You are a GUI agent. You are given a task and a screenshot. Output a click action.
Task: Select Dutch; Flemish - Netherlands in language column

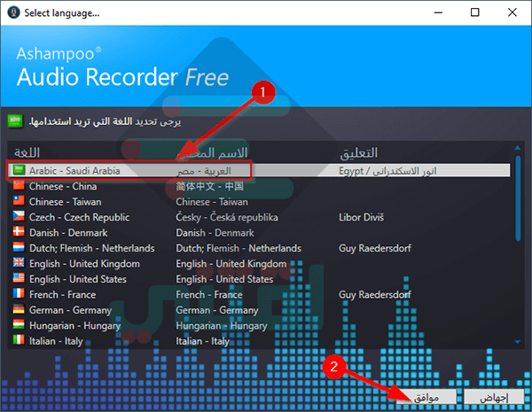[x=91, y=248]
